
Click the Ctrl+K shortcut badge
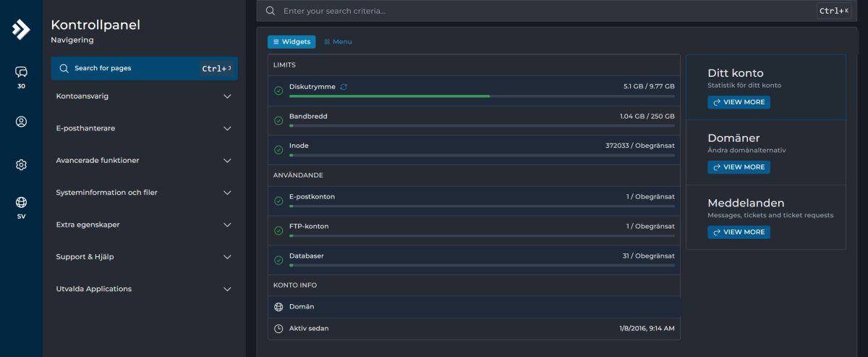click(x=833, y=11)
